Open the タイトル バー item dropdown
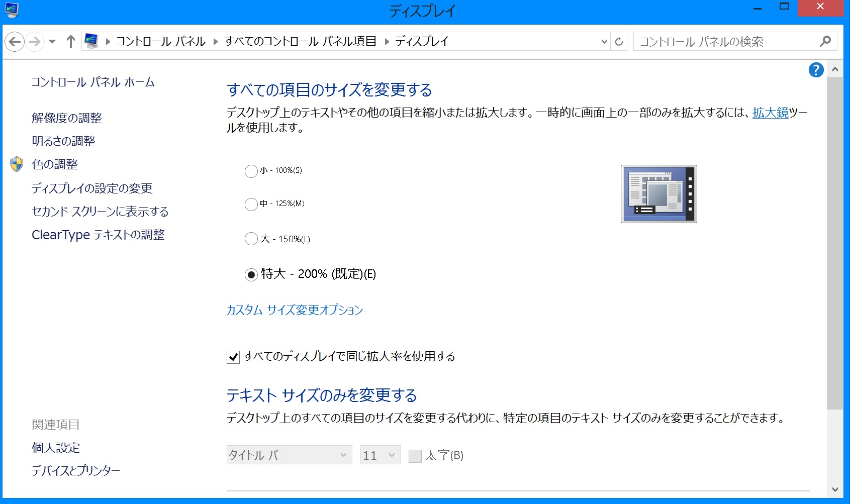 pyautogui.click(x=289, y=455)
